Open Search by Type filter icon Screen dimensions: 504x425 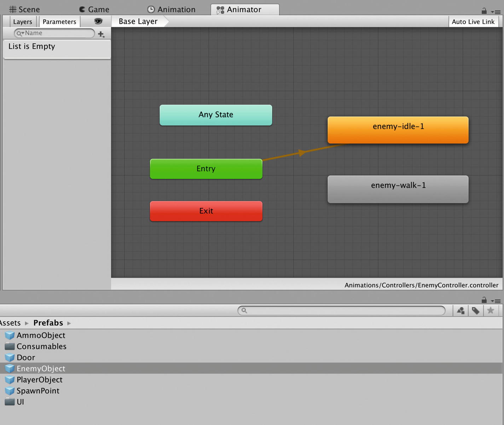(460, 311)
